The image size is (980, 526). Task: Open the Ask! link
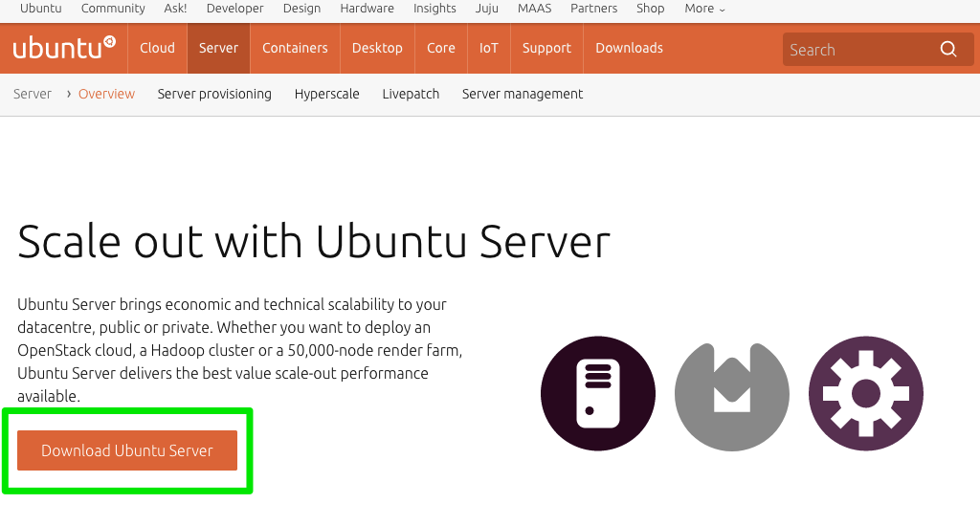tap(175, 9)
